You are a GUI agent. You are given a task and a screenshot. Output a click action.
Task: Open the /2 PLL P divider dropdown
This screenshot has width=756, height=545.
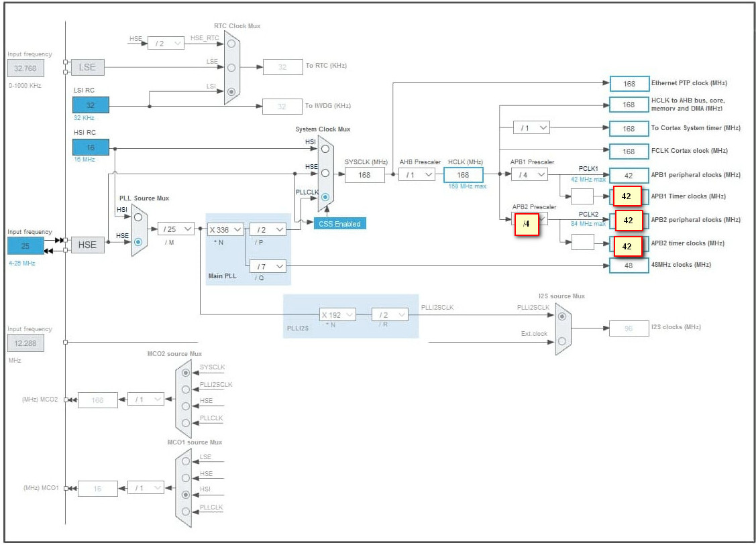point(268,230)
